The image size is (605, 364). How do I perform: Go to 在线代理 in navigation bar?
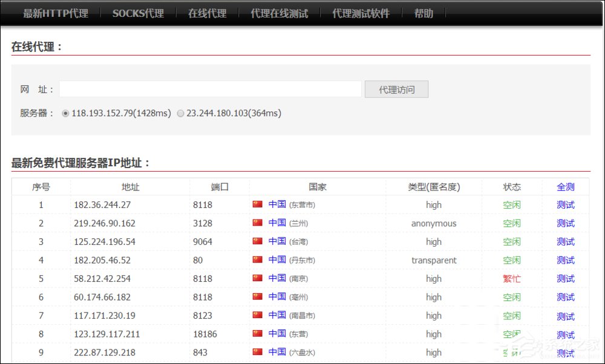point(207,13)
